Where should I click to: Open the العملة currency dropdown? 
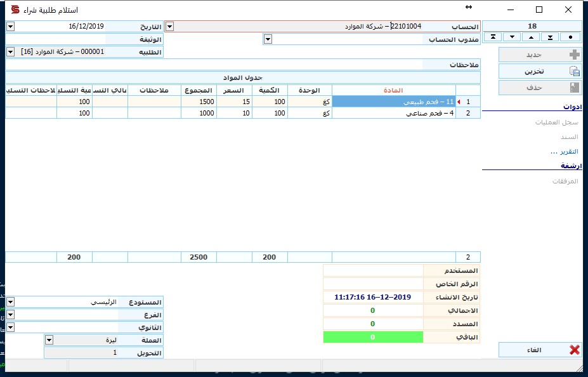(x=49, y=340)
